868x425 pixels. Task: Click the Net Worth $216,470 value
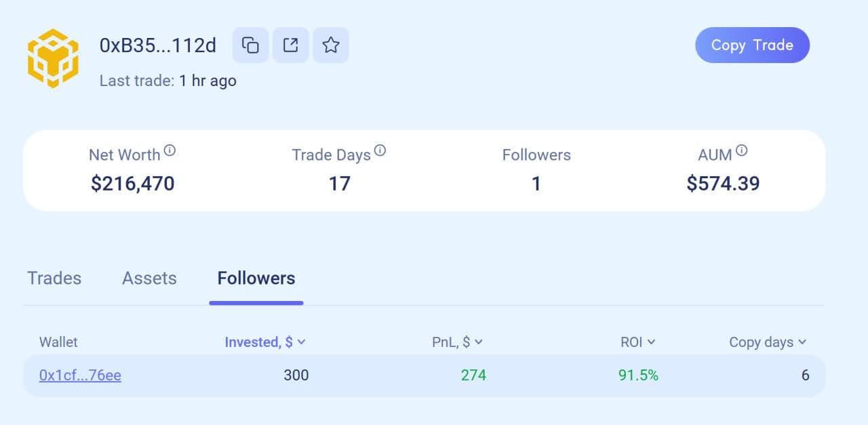tap(132, 184)
